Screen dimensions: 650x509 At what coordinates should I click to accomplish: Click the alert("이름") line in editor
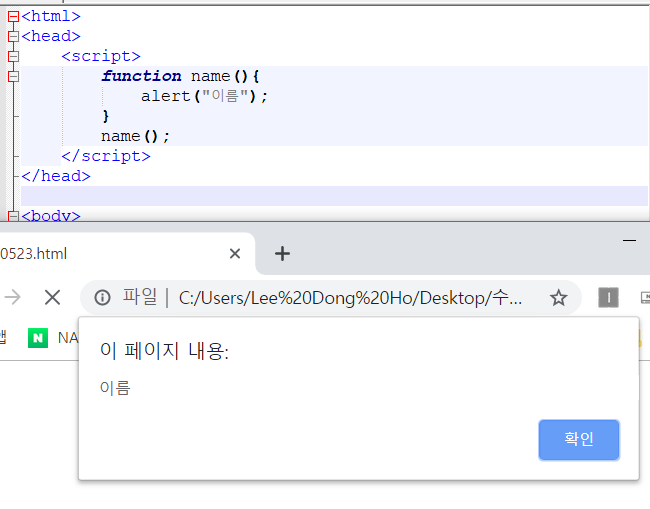click(x=204, y=96)
